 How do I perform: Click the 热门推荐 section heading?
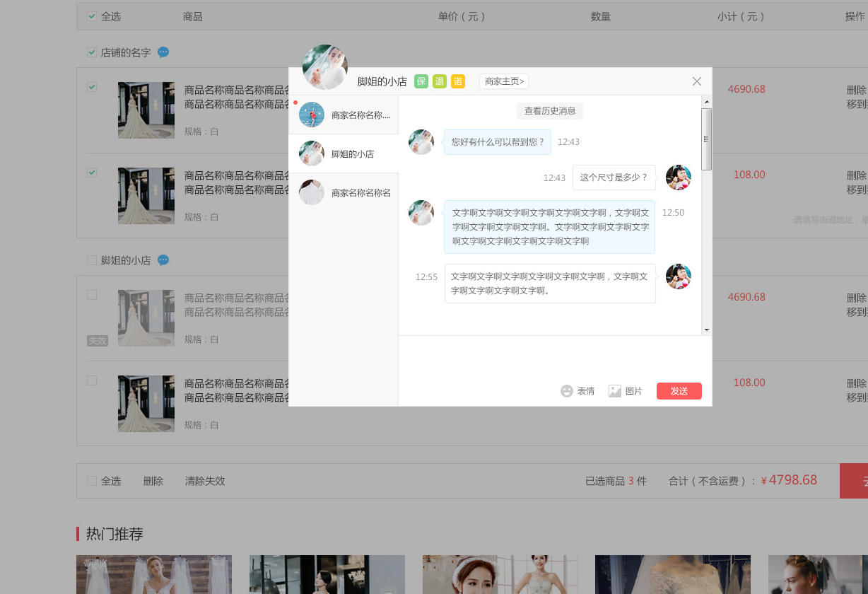tap(115, 534)
